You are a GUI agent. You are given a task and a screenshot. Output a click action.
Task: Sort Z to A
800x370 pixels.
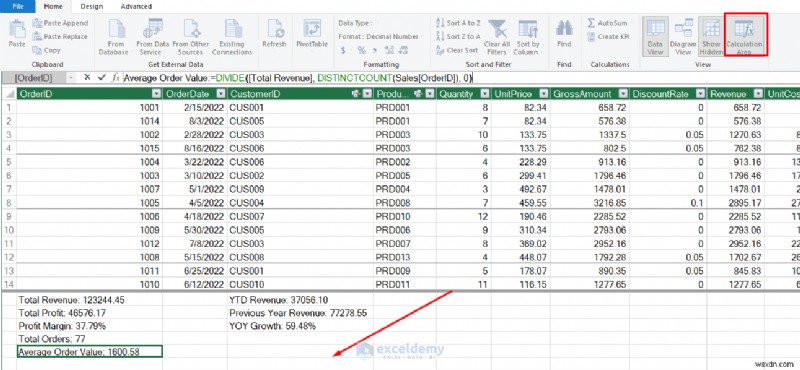click(458, 36)
